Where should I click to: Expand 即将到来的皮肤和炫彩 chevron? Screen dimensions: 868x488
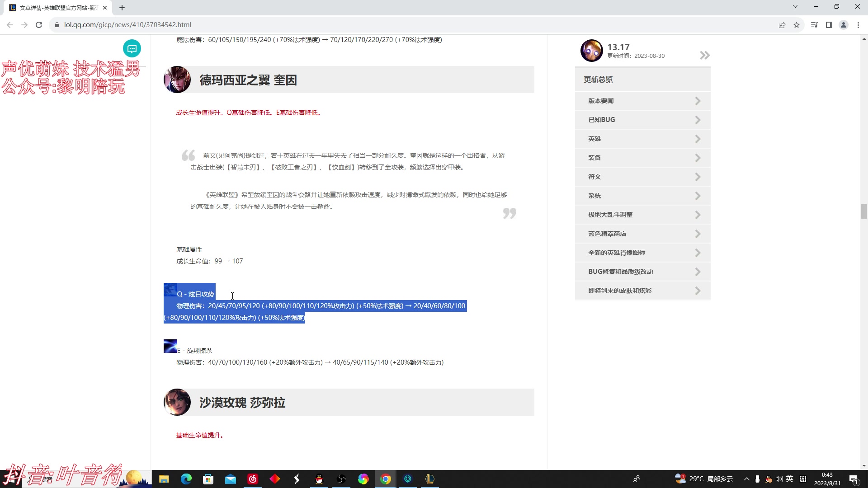(x=698, y=291)
